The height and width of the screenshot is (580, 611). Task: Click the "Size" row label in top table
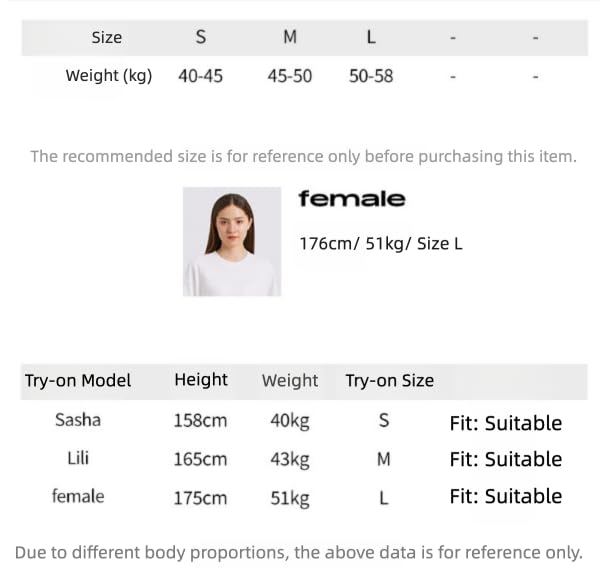(x=106, y=37)
